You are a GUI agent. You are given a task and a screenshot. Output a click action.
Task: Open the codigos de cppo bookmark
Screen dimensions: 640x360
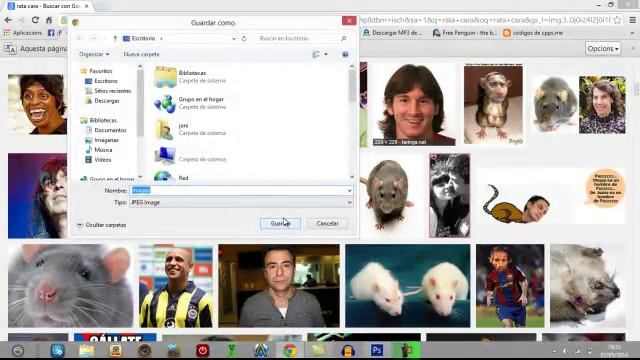(533, 33)
